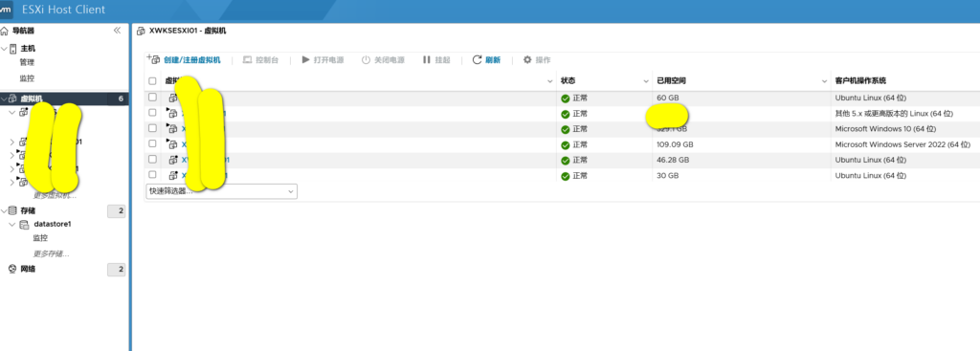The image size is (980, 351).
Task: Click green status check in 60 GB row
Action: [565, 99]
